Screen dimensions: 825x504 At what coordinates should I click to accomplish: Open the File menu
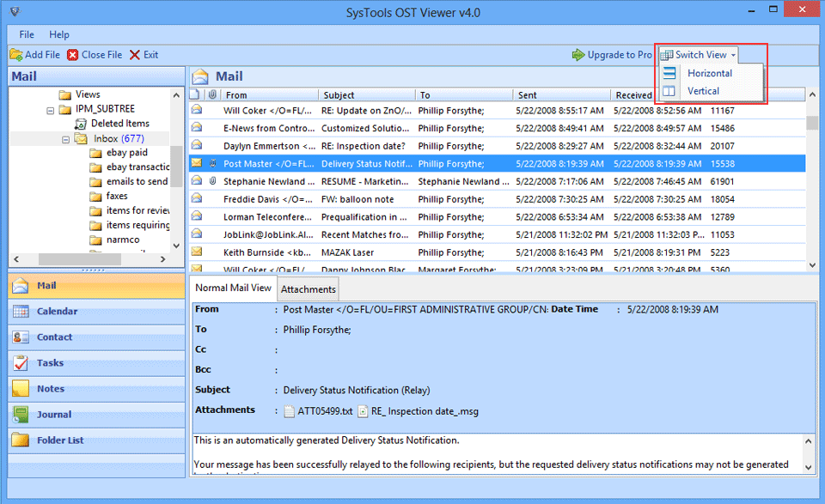tap(27, 34)
